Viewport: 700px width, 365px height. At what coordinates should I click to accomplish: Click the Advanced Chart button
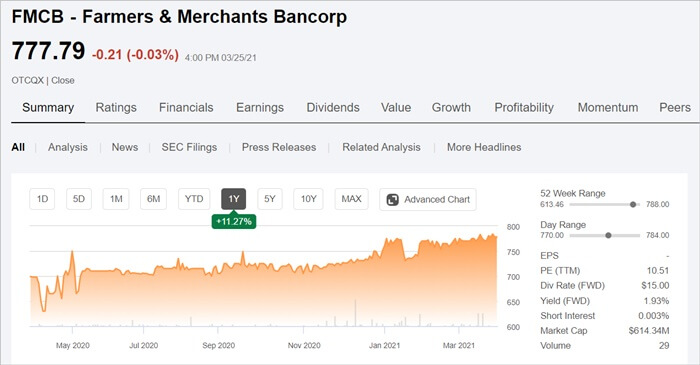pyautogui.click(x=428, y=199)
